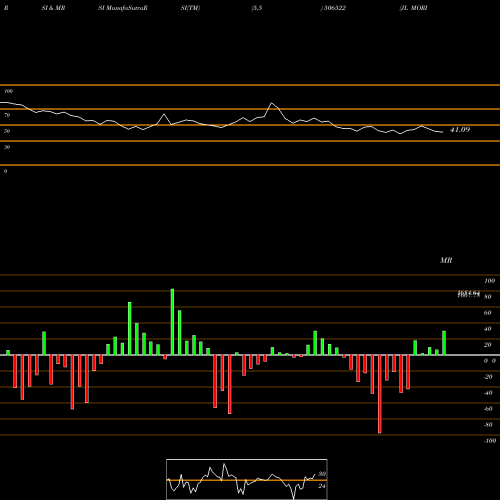Click the 'SI(TM)' header label
The width and height of the screenshot is (500, 500).
coord(190,8)
